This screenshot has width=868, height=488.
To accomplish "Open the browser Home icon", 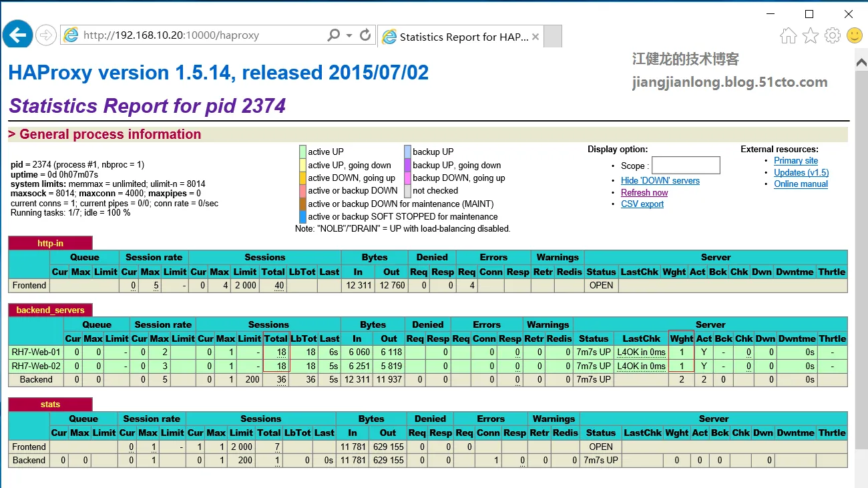I will pyautogui.click(x=789, y=35).
